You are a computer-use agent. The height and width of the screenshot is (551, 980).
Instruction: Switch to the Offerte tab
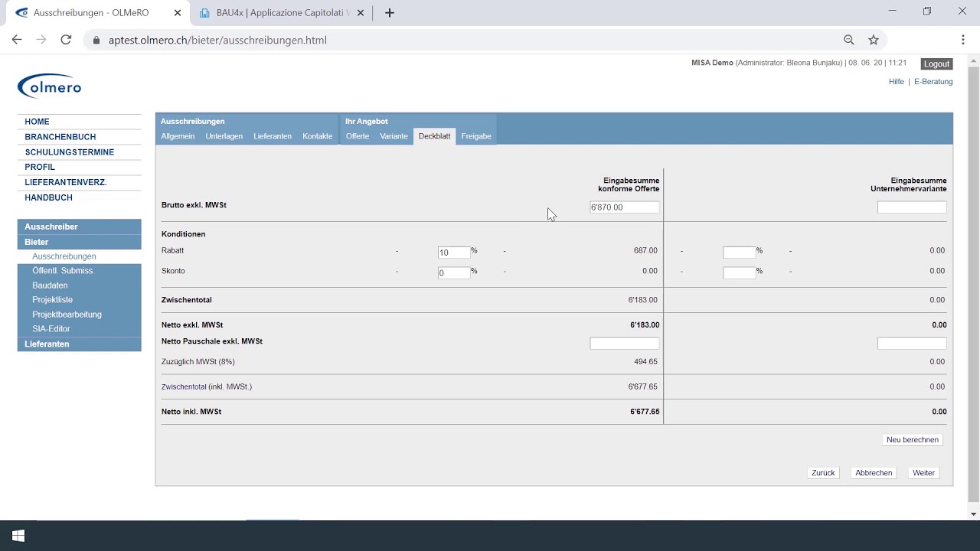click(x=358, y=136)
